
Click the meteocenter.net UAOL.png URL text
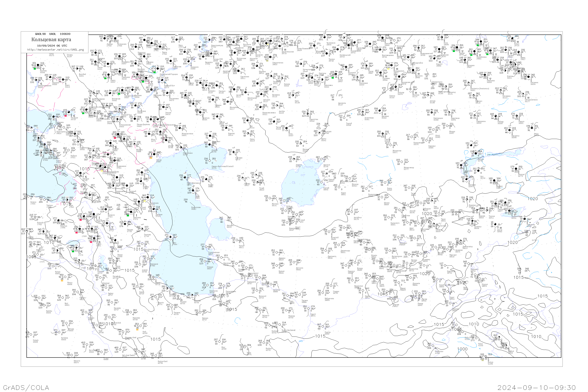click(x=55, y=50)
